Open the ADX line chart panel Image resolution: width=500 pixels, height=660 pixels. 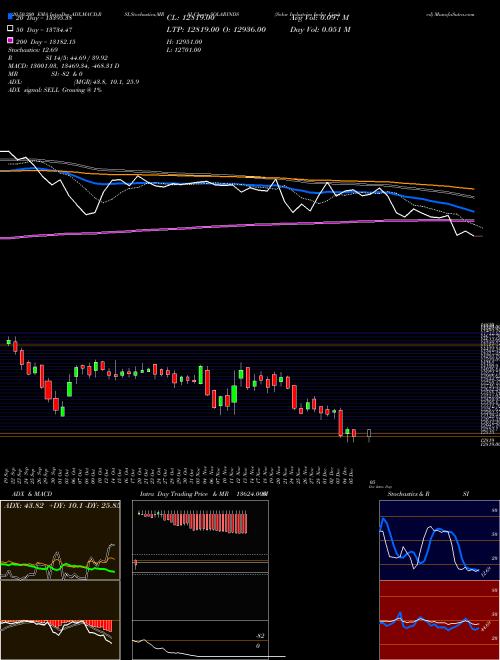pyautogui.click(x=60, y=540)
